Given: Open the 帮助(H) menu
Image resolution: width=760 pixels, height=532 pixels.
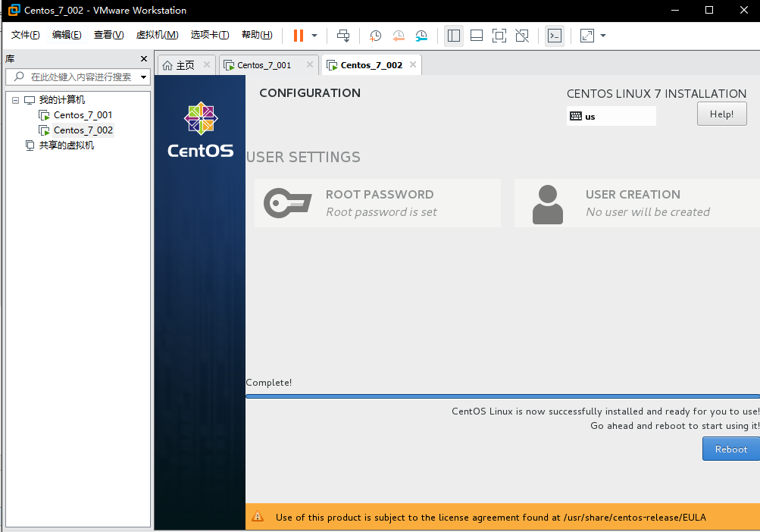Looking at the screenshot, I should point(257,35).
